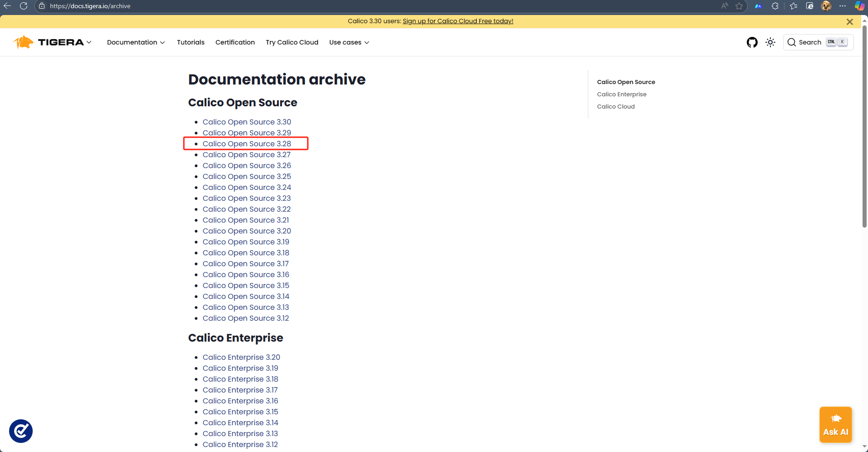Open Calico Open Source 3.18 docs
Image resolution: width=868 pixels, height=452 pixels.
tap(246, 253)
